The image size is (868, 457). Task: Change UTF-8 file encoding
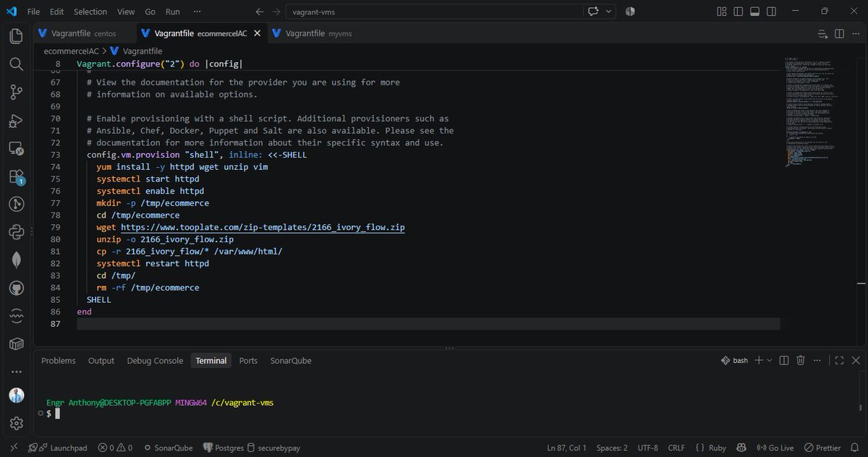[x=647, y=448]
